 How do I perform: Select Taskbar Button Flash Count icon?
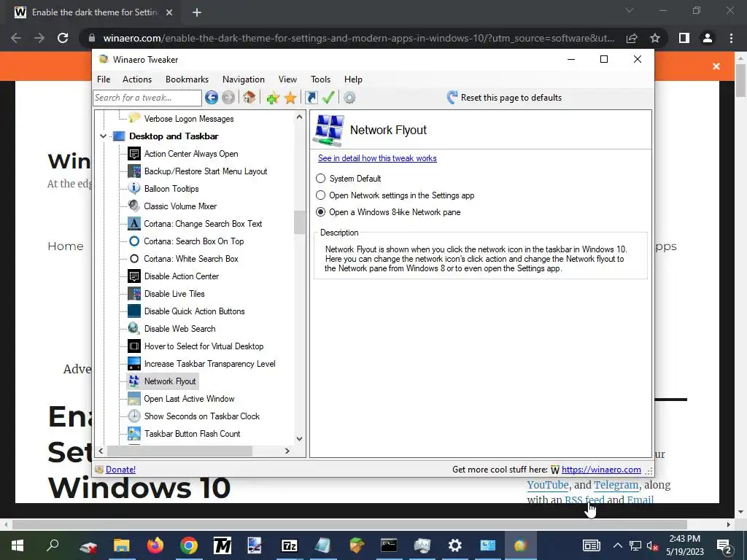(x=134, y=434)
